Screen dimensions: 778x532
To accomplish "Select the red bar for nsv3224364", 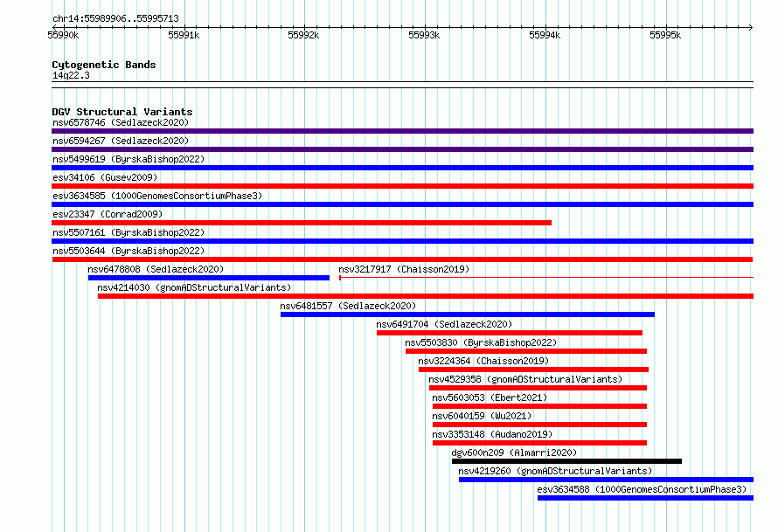I will [x=533, y=370].
